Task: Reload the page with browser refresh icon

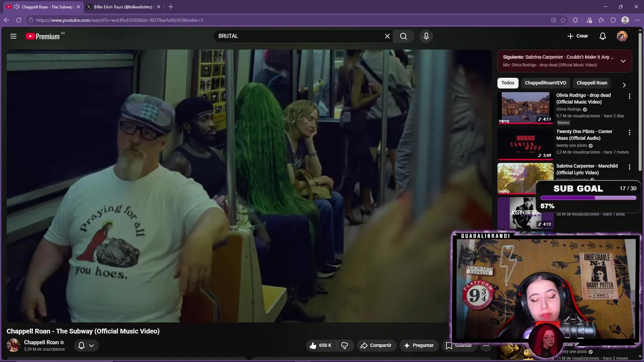Action: (19, 20)
